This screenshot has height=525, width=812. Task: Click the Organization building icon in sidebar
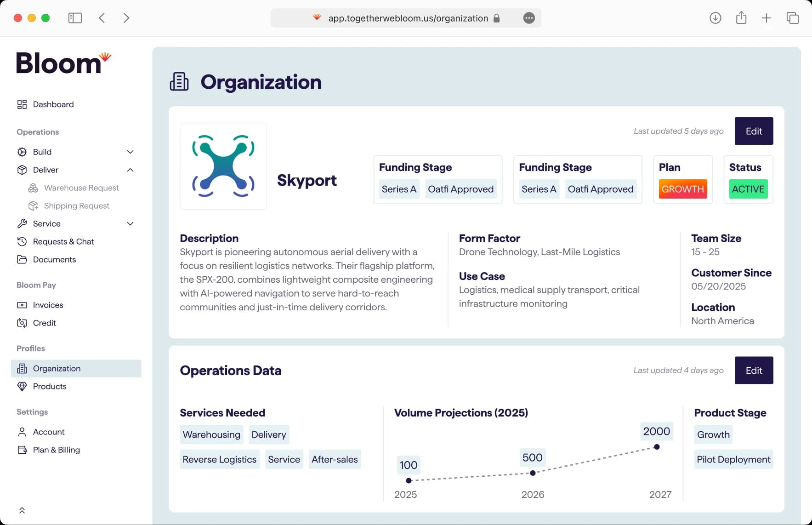tap(22, 368)
